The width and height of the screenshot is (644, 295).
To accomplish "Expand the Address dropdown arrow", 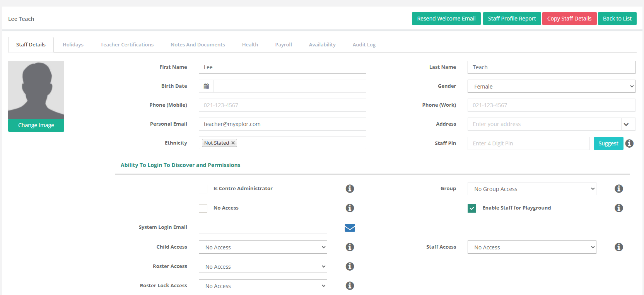I will tap(626, 124).
